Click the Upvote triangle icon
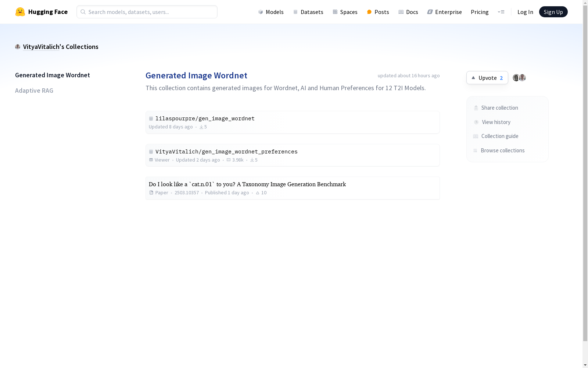588x368 pixels. pyautogui.click(x=473, y=78)
